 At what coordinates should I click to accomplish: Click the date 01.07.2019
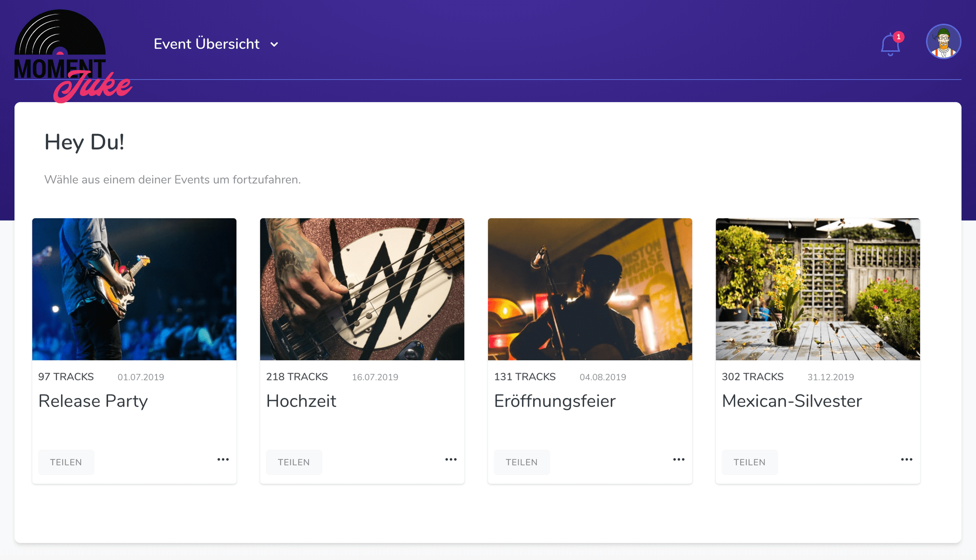click(141, 377)
